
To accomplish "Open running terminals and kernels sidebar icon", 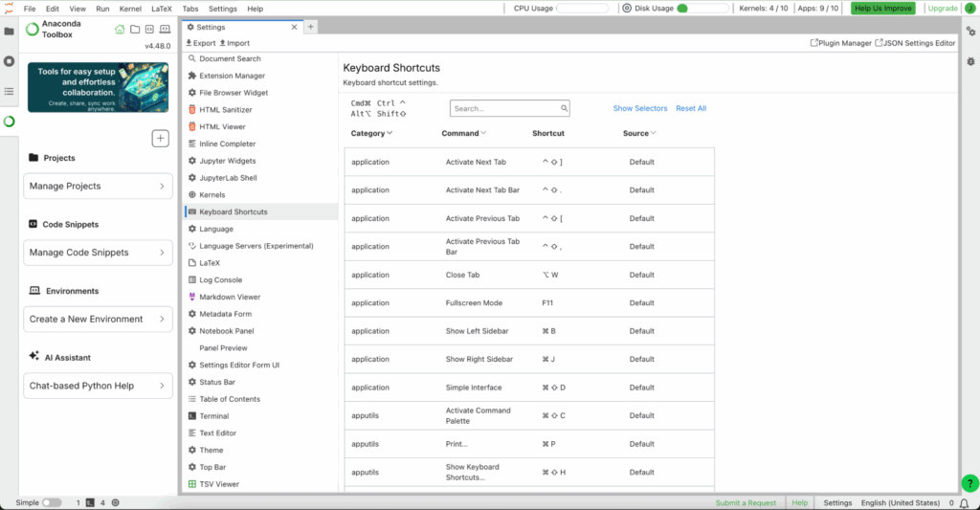I will 9,61.
